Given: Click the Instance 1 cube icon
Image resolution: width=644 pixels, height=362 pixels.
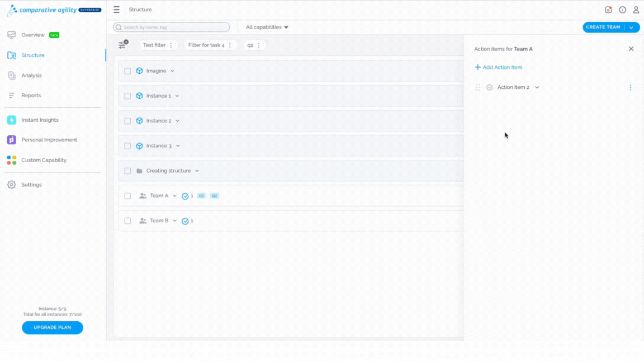Looking at the screenshot, I should coord(140,96).
